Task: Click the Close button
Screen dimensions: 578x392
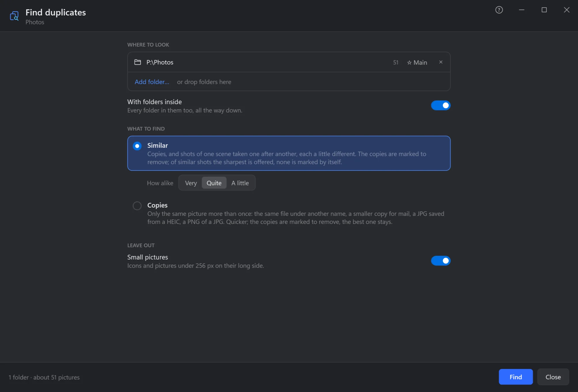Action: (x=553, y=377)
